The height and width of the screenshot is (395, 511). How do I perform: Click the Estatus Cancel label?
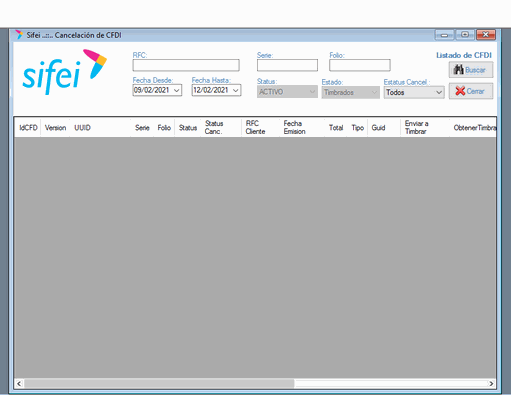(x=407, y=82)
